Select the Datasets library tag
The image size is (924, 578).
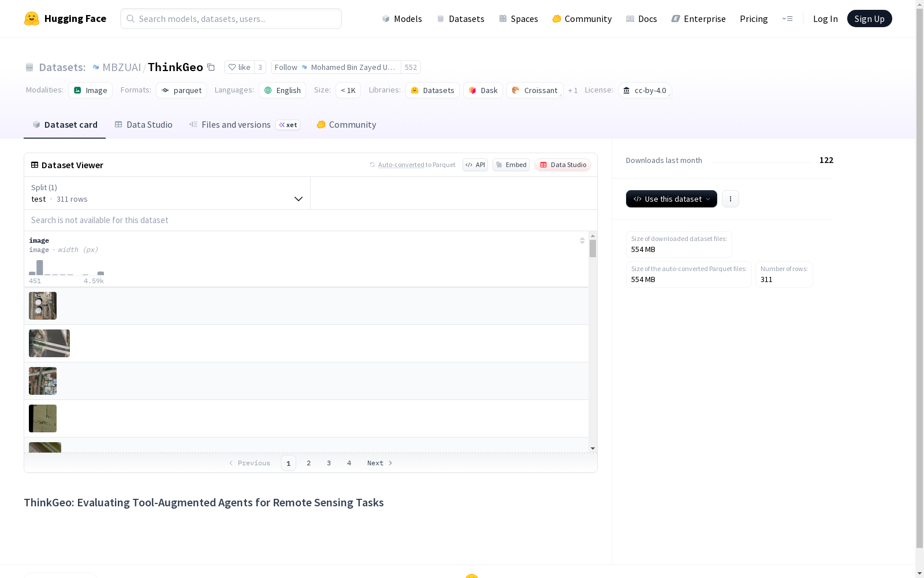tap(433, 90)
